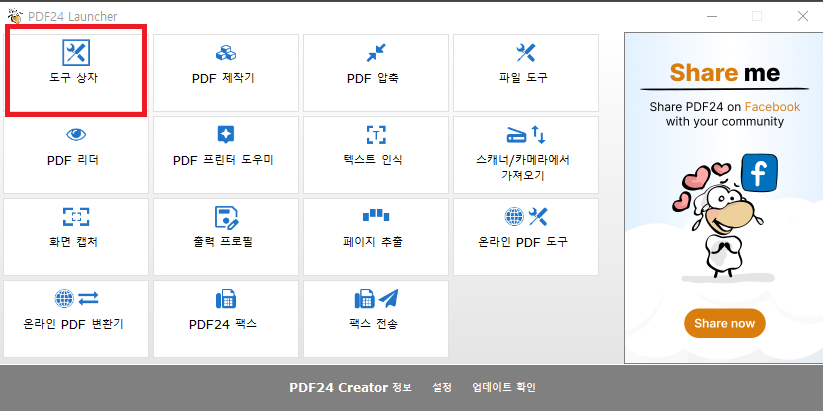Open 설정 in the footer bar
Viewport: 823px width, 411px height.
pyautogui.click(x=442, y=388)
